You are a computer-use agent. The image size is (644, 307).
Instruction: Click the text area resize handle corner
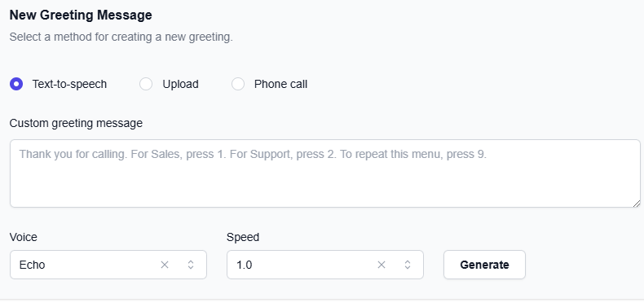[637, 203]
